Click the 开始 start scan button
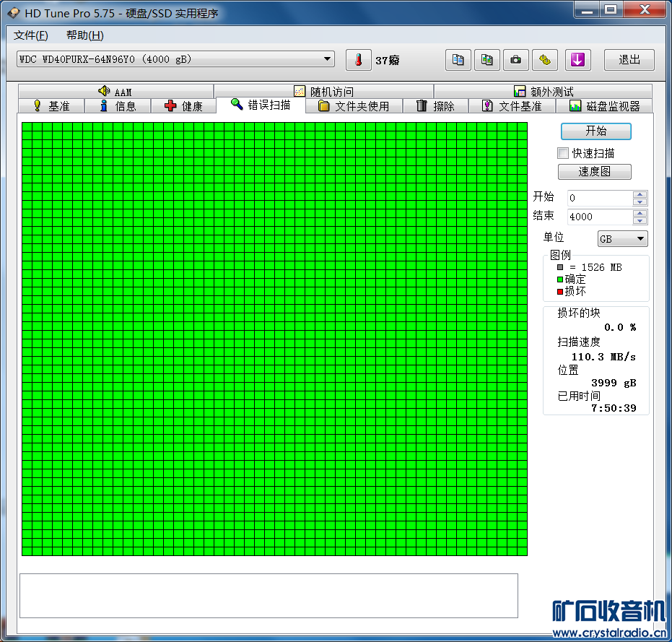672x642 pixels. pyautogui.click(x=595, y=131)
